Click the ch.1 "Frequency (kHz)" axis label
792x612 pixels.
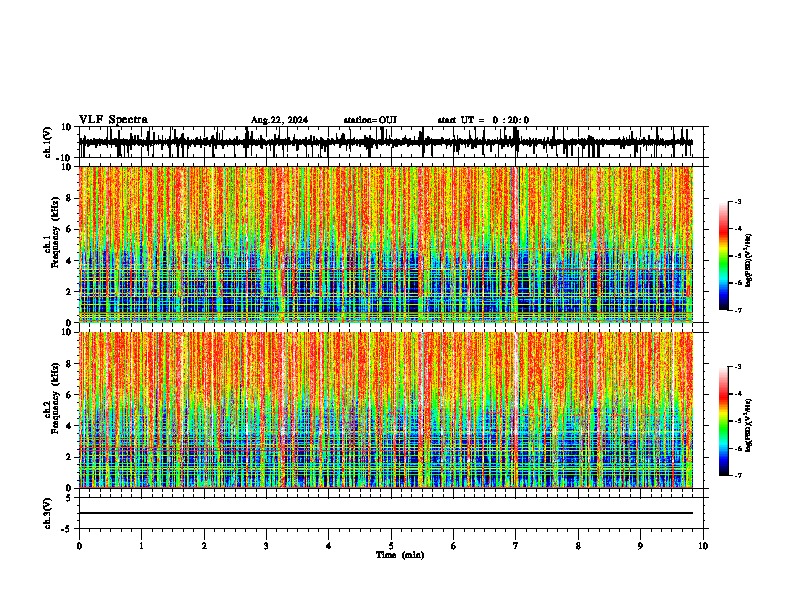coord(55,233)
